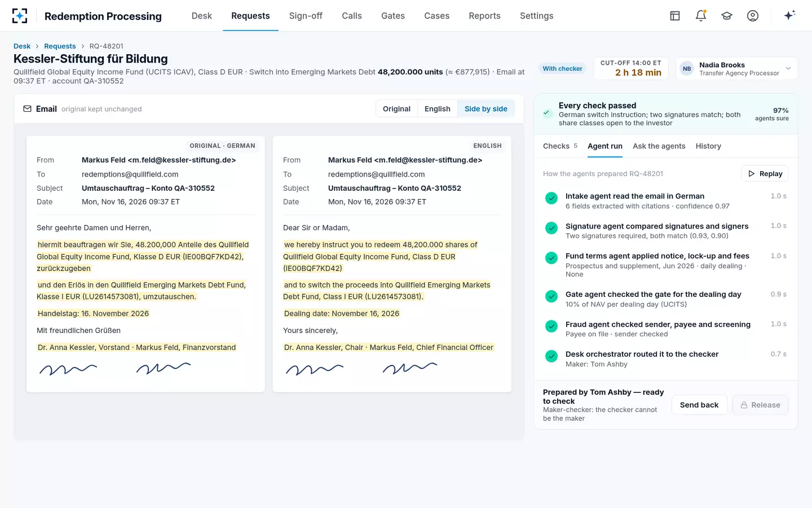
Task: Go to the Calls tab
Action: [352, 16]
